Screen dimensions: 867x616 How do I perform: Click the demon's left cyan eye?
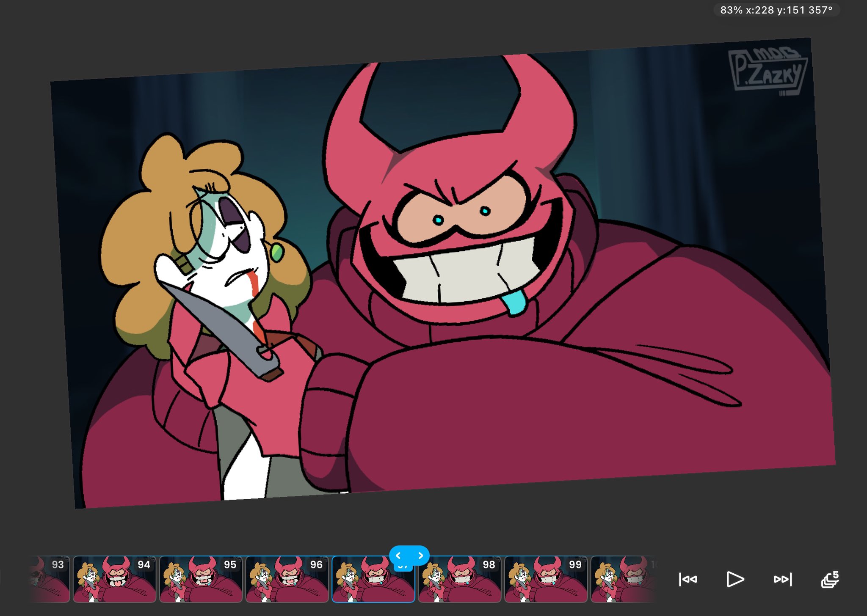tap(438, 220)
